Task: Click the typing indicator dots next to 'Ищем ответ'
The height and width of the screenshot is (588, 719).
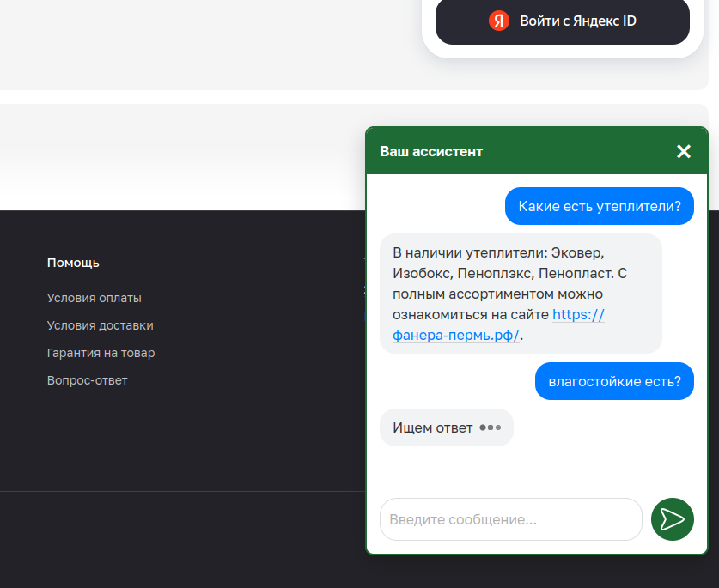Action: [x=491, y=427]
